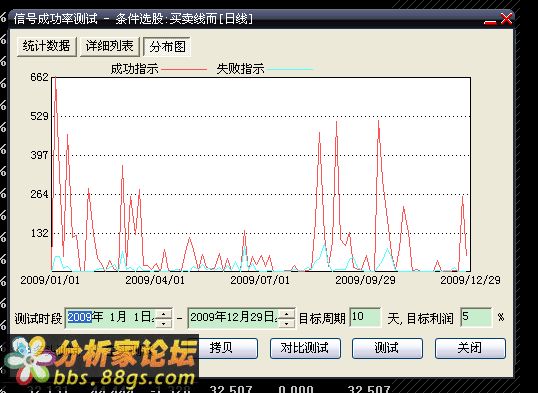Click the 662 peak in chart

[x=55, y=78]
